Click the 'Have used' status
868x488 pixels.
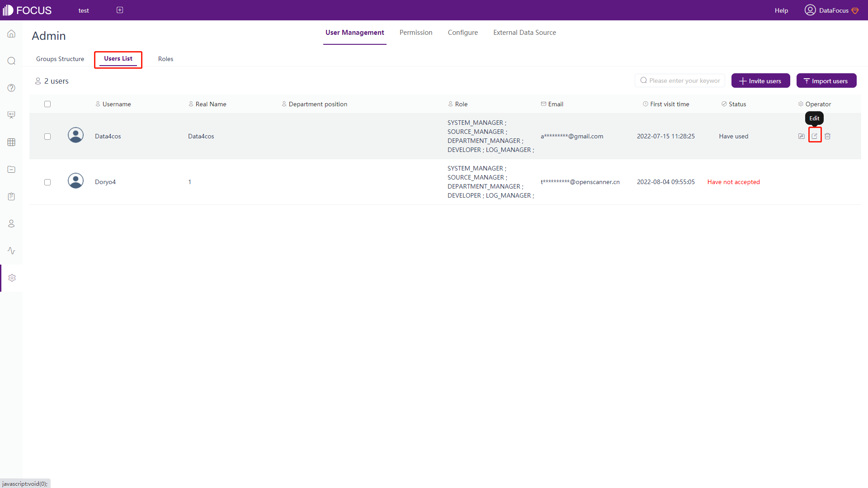pos(733,136)
